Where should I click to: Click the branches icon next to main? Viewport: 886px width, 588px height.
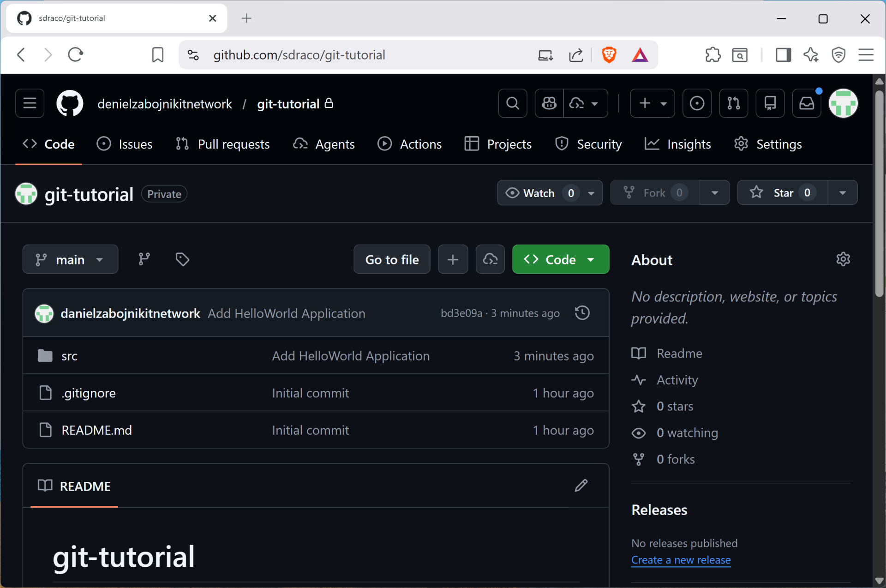[x=144, y=259]
